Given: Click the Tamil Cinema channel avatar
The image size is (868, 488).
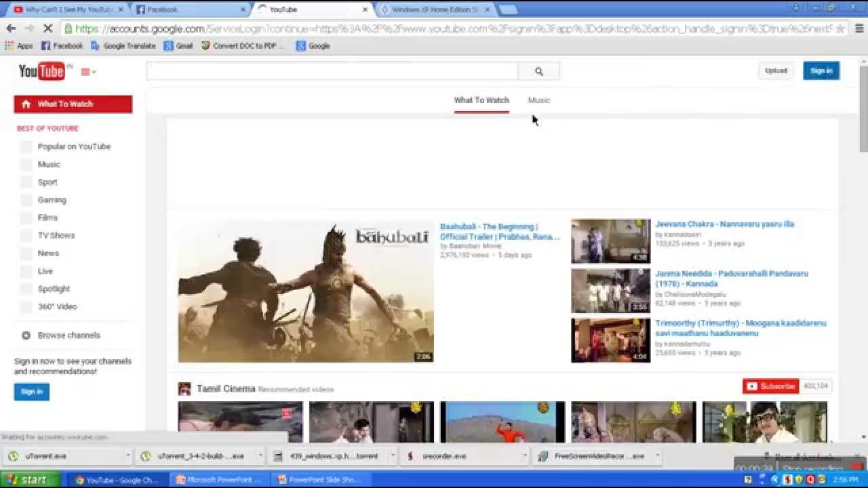Looking at the screenshot, I should (184, 389).
